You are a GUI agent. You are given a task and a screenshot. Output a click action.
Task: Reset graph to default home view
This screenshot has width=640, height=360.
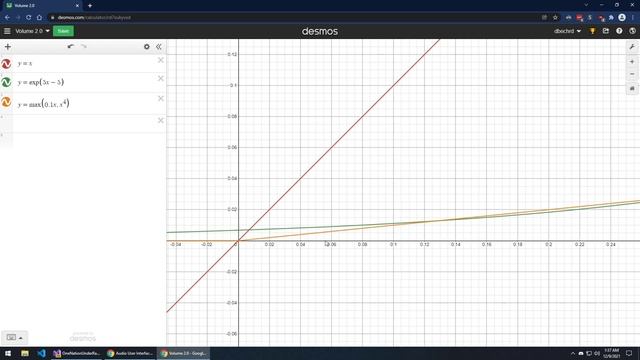[632, 89]
